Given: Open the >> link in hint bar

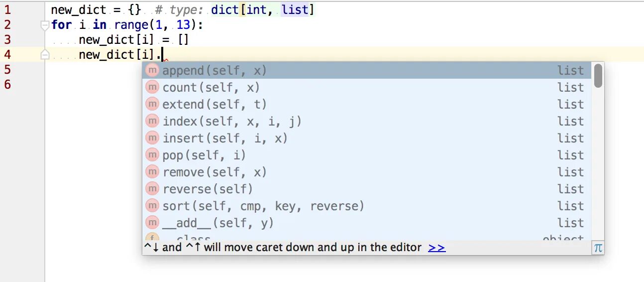Looking at the screenshot, I should coord(436,248).
